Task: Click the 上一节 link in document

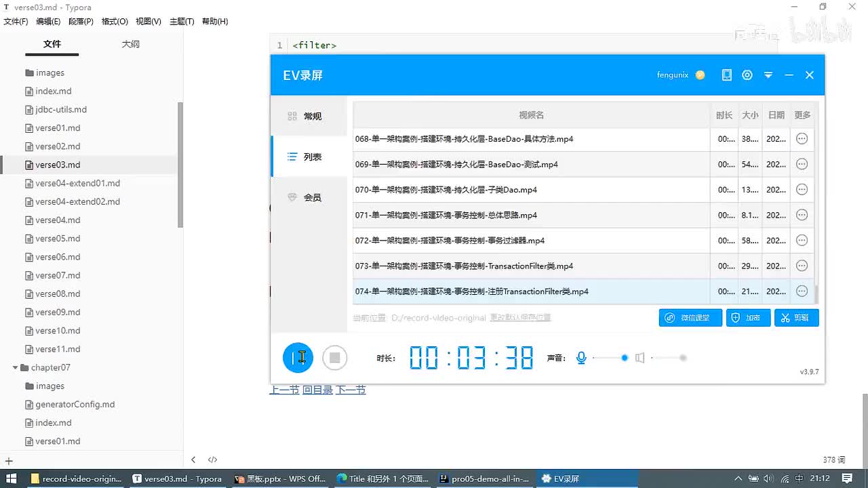Action: tap(284, 390)
